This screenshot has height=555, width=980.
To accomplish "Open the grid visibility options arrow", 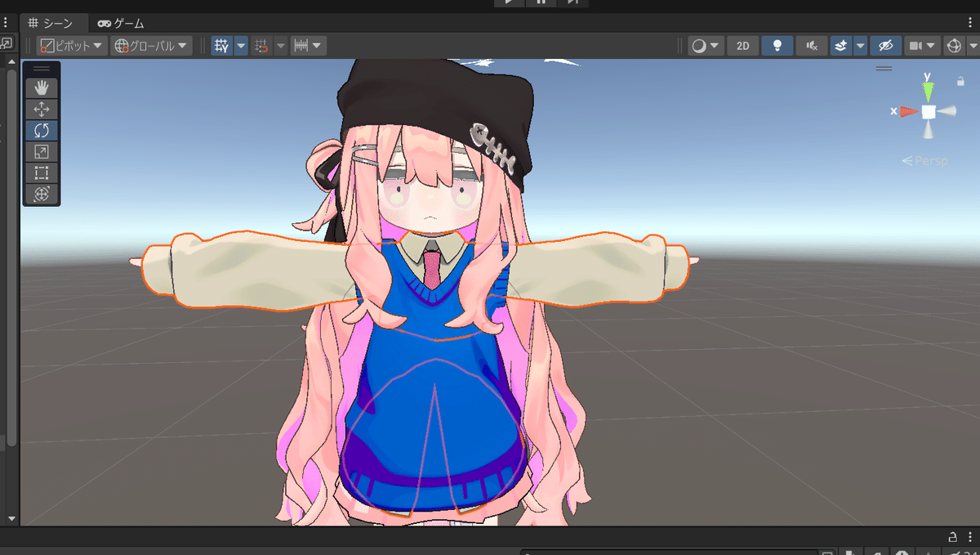I will (241, 46).
